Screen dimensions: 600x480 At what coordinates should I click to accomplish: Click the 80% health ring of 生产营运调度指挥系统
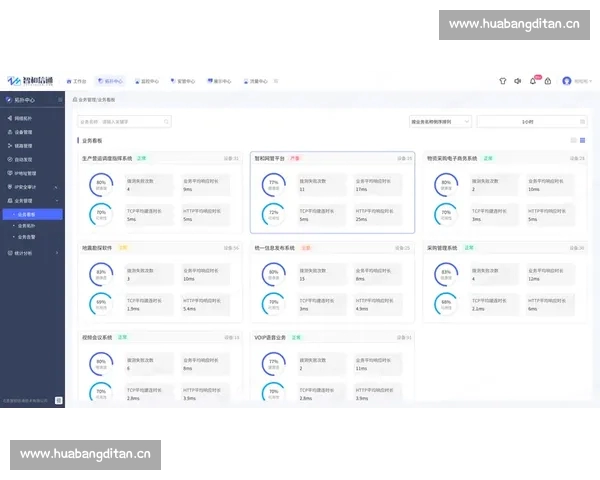coord(101,183)
